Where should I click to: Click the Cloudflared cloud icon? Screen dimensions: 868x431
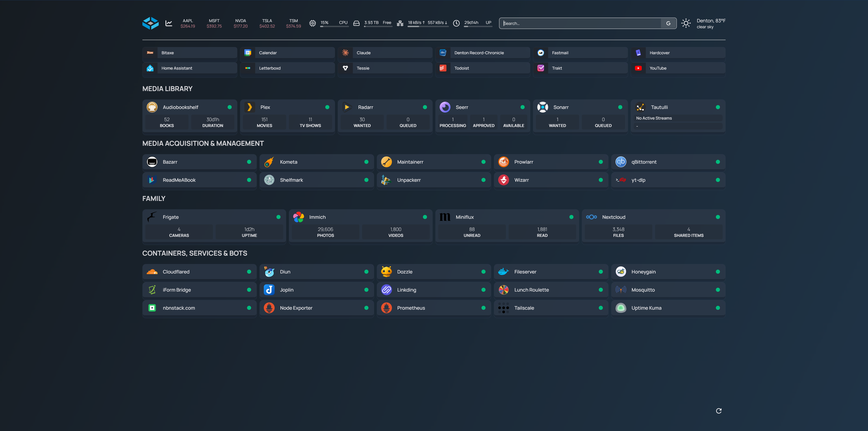pos(152,272)
